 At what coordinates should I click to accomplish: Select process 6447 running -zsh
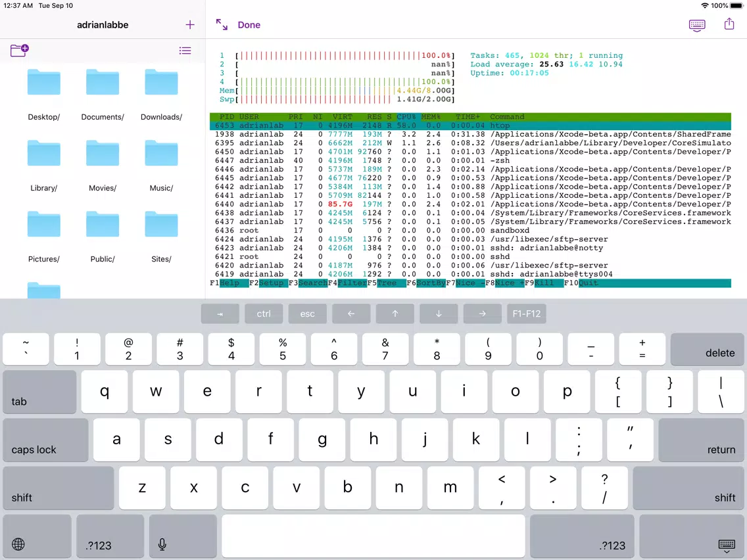click(470, 160)
